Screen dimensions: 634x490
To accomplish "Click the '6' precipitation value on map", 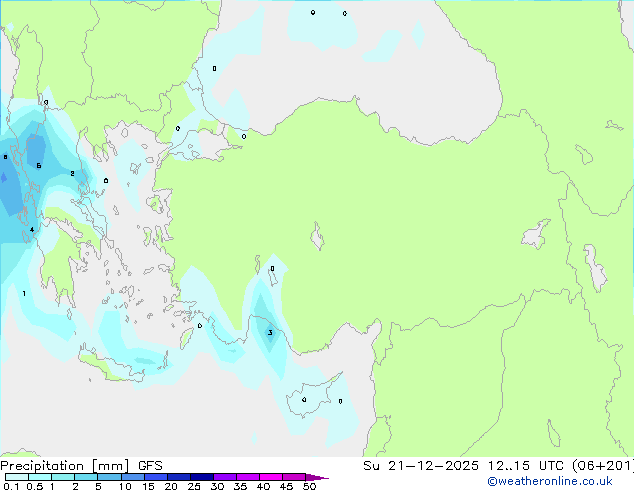I will [39, 166].
